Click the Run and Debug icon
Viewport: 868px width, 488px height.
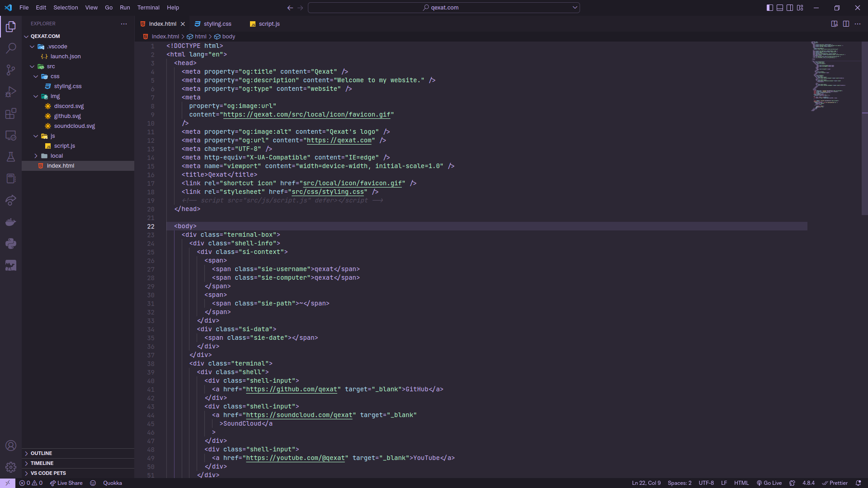click(11, 92)
